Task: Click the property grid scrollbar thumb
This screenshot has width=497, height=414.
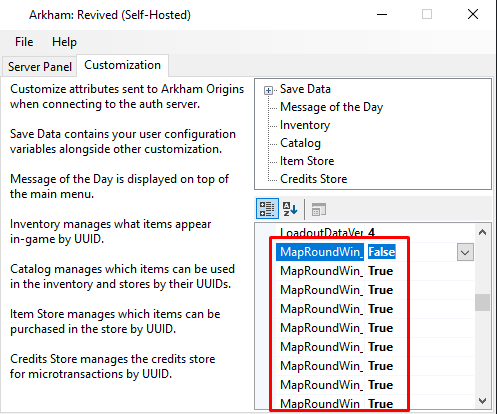Action: 482,302
